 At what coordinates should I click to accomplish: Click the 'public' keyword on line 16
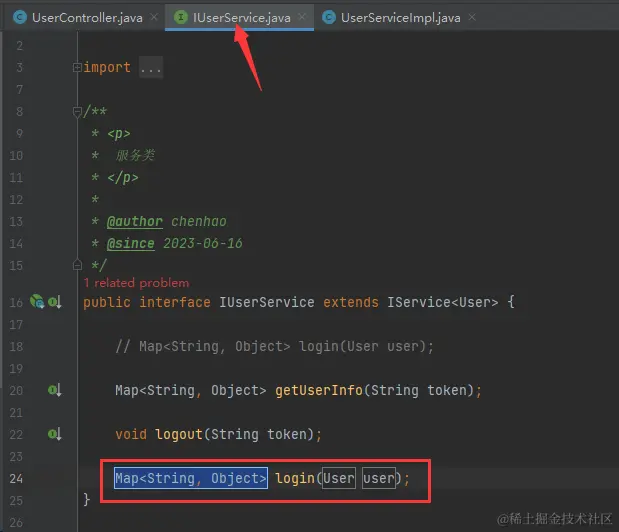[x=107, y=302]
